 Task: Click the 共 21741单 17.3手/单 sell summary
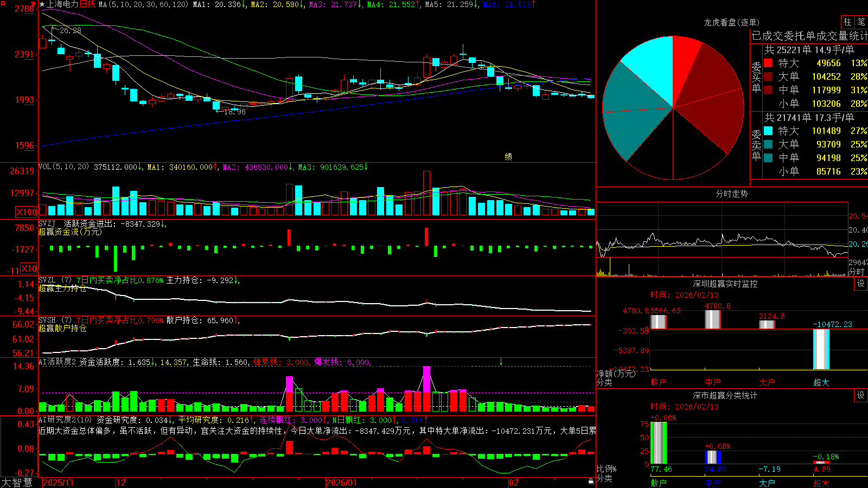(x=809, y=118)
